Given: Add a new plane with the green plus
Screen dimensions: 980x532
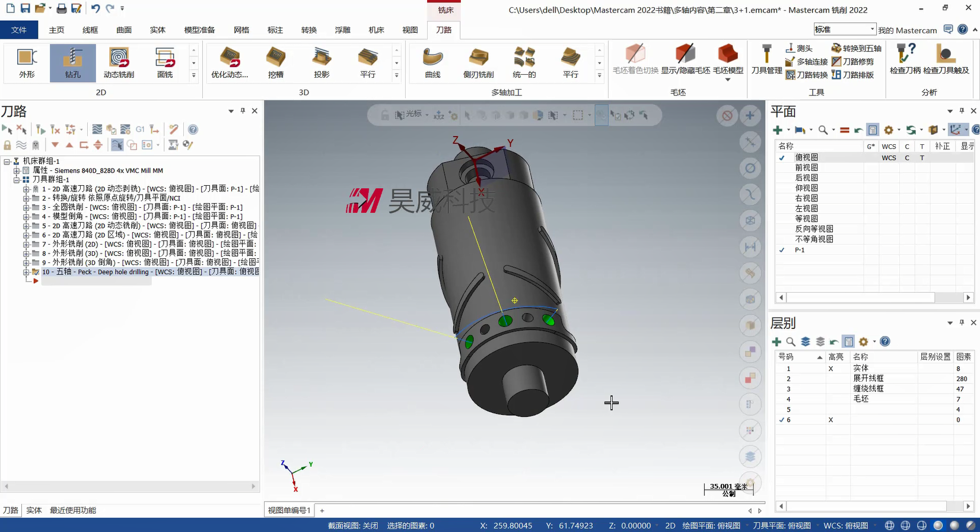Looking at the screenshot, I should (x=777, y=130).
